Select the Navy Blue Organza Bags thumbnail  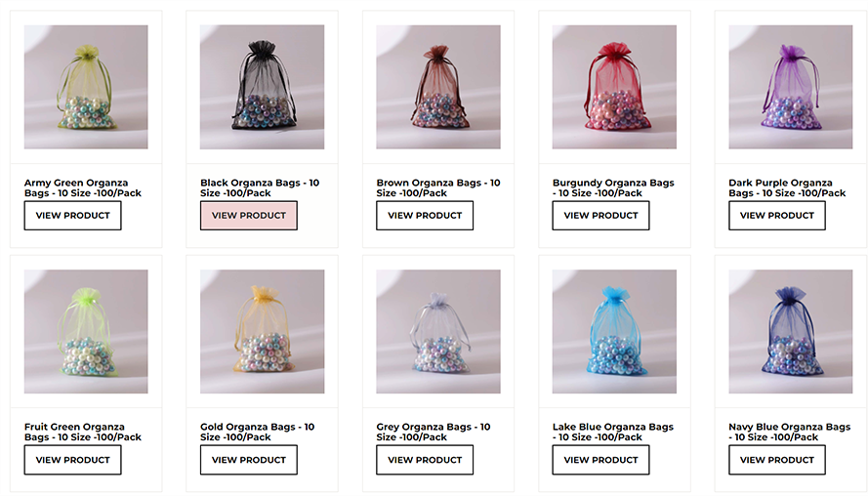coord(791,332)
